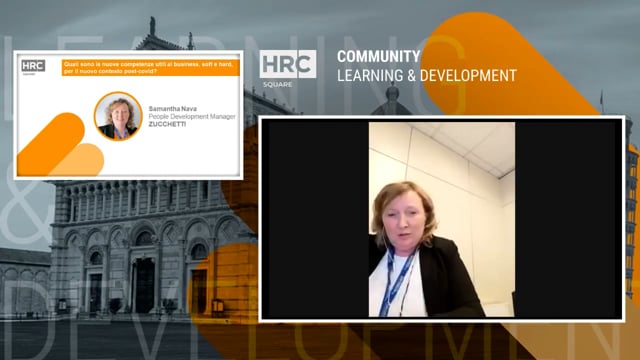
Task: Click the orange question banner on slide
Action: click(x=151, y=68)
